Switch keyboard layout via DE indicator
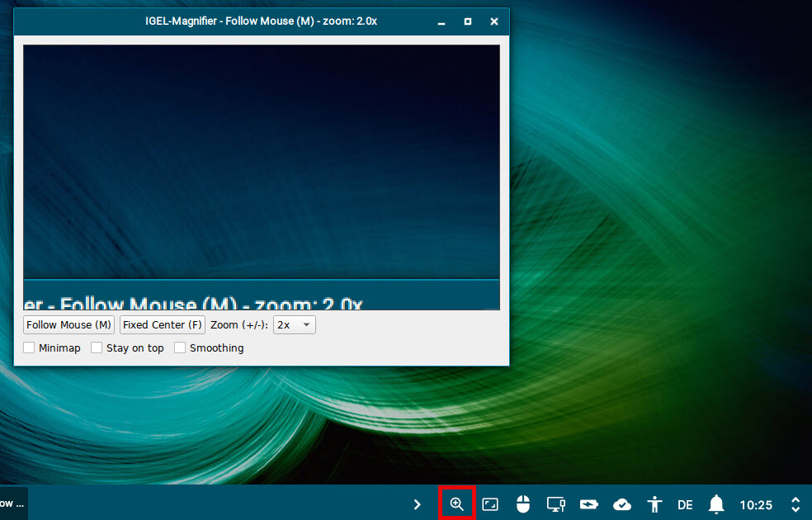Image resolution: width=812 pixels, height=520 pixels. coord(685,505)
